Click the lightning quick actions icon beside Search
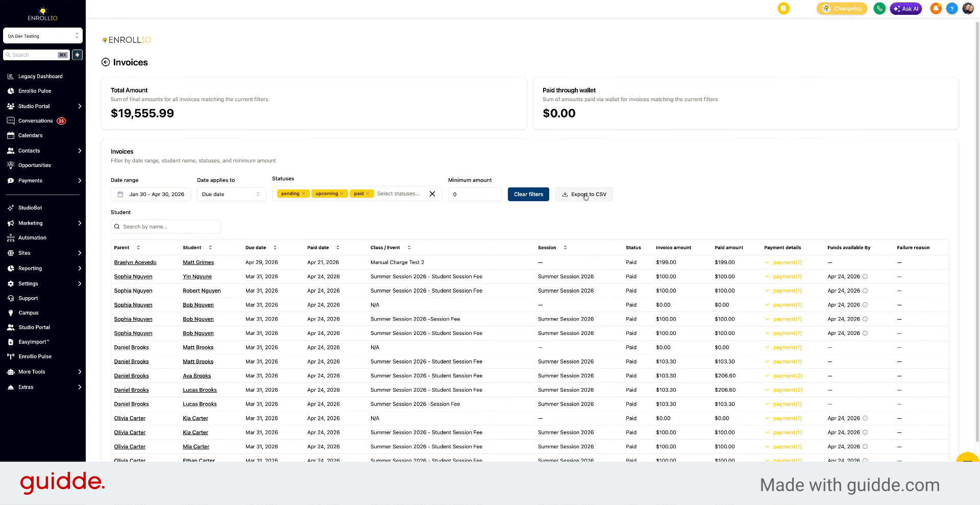980x505 pixels. (x=78, y=55)
